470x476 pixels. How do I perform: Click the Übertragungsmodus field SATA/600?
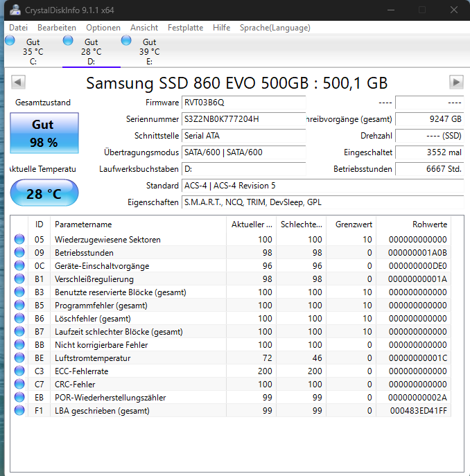pos(243,152)
